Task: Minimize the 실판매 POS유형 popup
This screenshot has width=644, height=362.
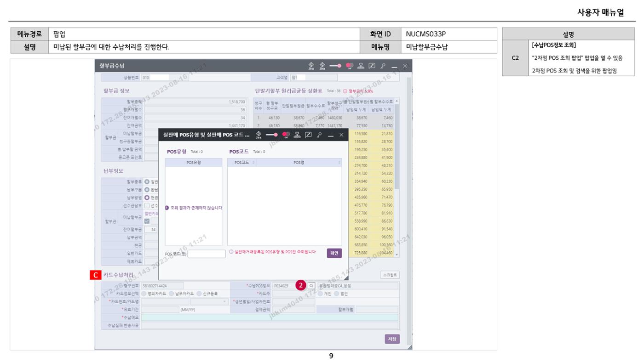Action: point(330,135)
